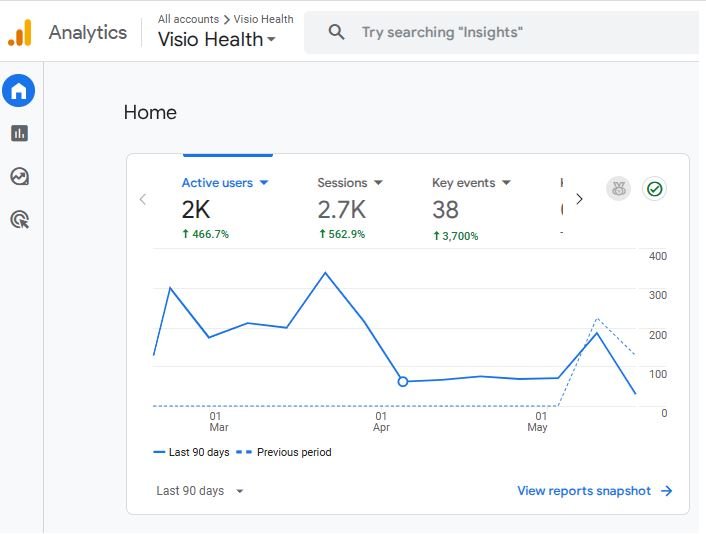Screen dimensions: 706x534
Task: Click the insights medal icon on card
Action: pyautogui.click(x=619, y=189)
